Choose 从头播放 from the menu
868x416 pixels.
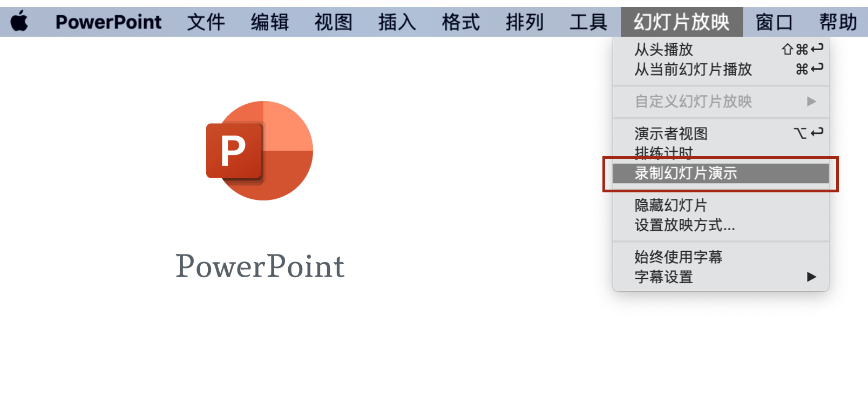point(721,50)
